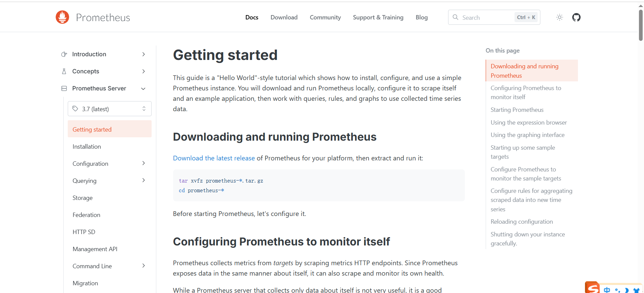Open the Docs menu item
The width and height of the screenshot is (644, 293).
click(252, 17)
